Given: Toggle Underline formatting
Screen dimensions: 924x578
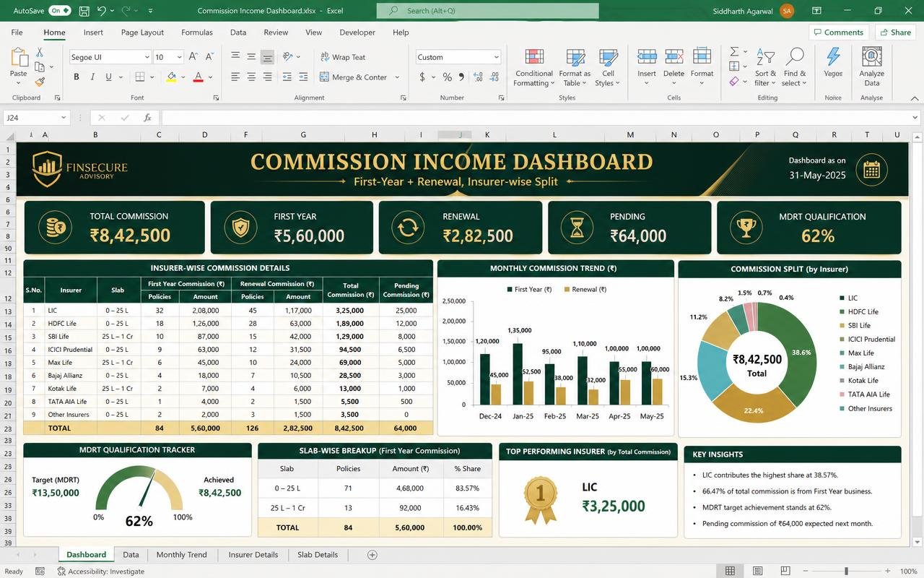Looking at the screenshot, I should [x=109, y=77].
